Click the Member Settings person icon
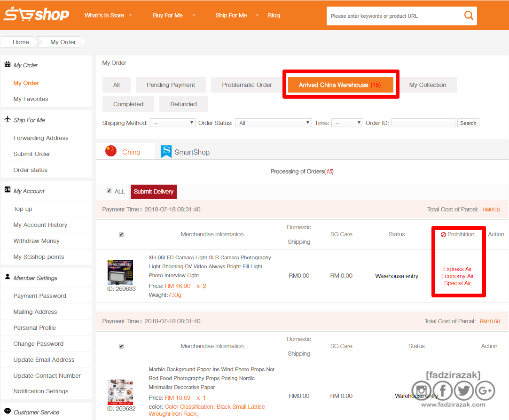This screenshot has height=420, width=509. (x=8, y=277)
